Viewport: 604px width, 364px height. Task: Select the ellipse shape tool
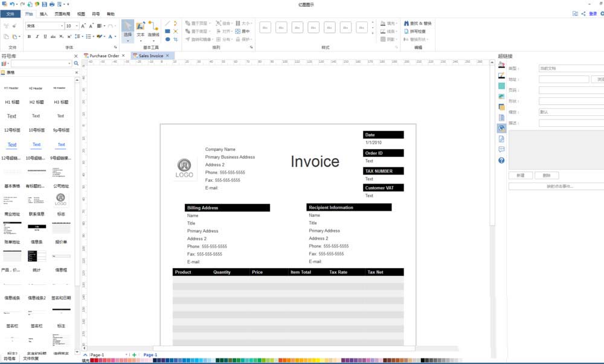(167, 39)
